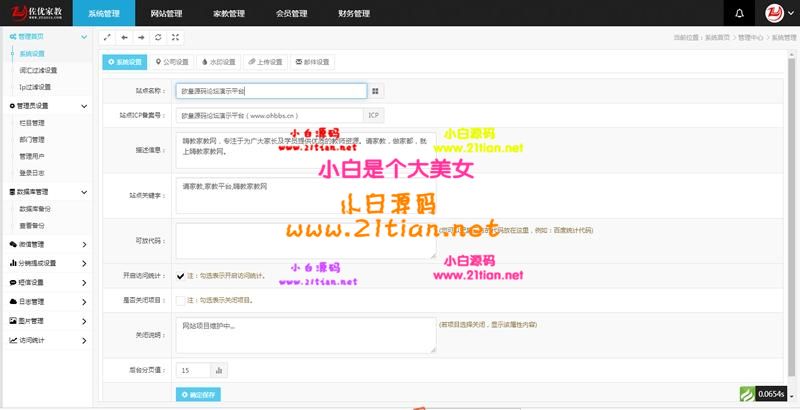The height and width of the screenshot is (410, 800).
Task: Uncheck the 开启访问统计 checkbox
Action: [180, 275]
